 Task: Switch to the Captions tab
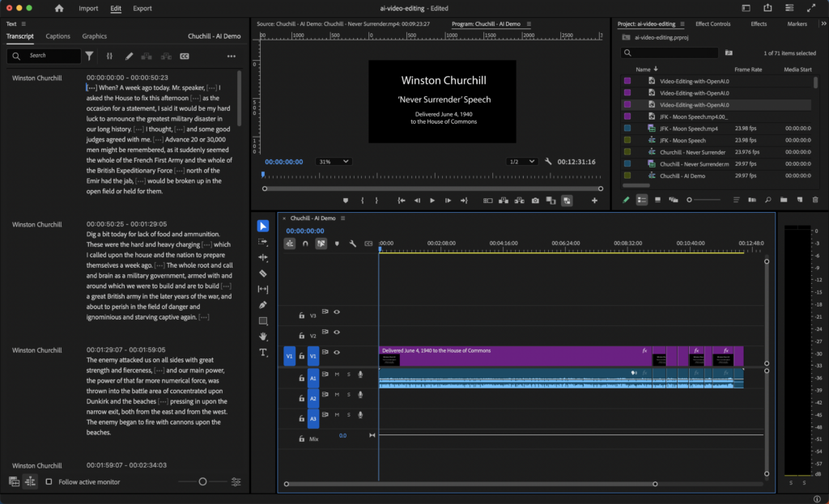(x=57, y=36)
